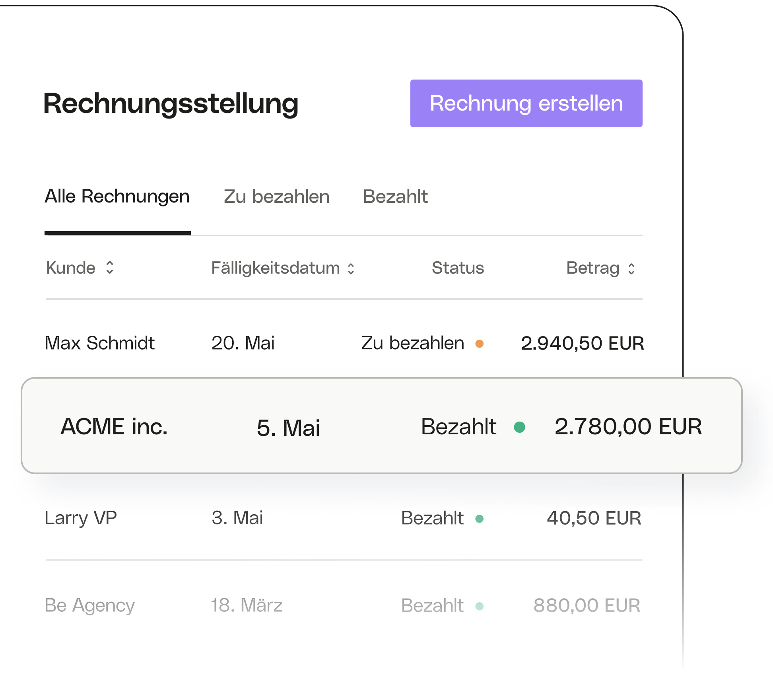Open the Max Schmidt invoice row

[344, 343]
